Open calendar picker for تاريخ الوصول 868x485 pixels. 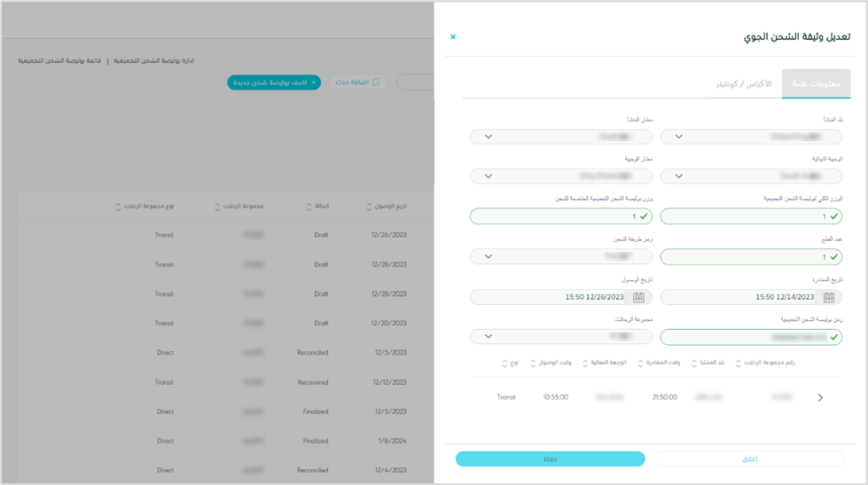(x=638, y=298)
